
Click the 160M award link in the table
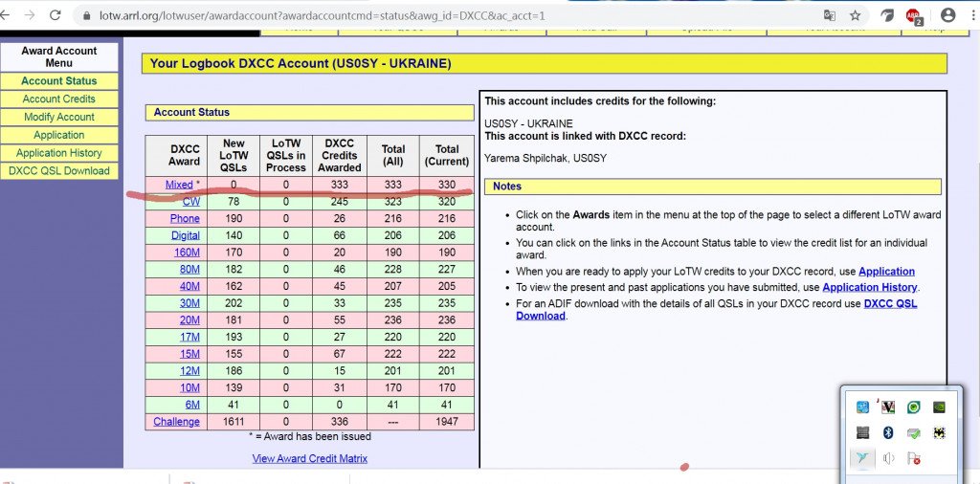point(185,253)
